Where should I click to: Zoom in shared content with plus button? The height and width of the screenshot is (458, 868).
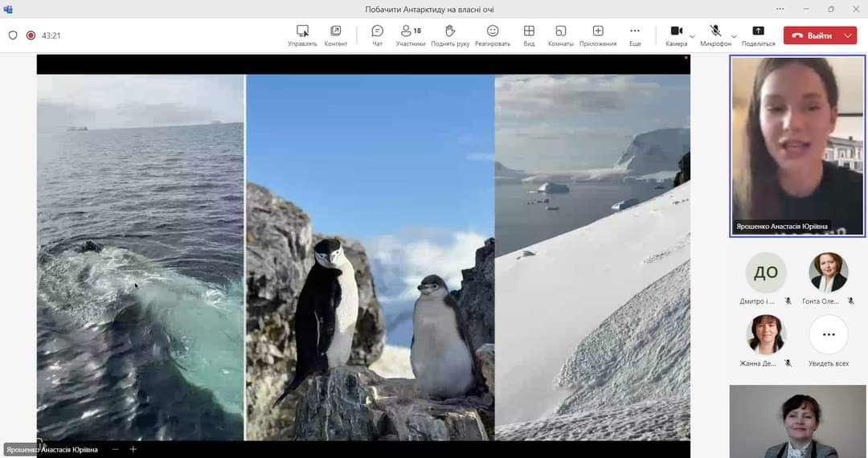click(x=133, y=449)
